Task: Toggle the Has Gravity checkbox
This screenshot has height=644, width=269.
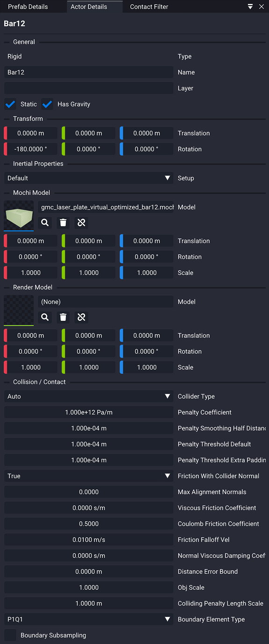Action: pyautogui.click(x=47, y=104)
